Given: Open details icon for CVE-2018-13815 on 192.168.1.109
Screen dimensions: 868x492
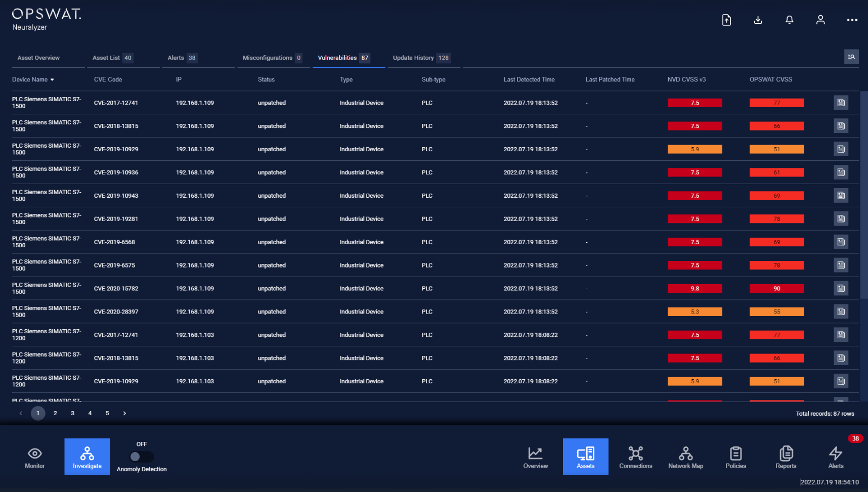Looking at the screenshot, I should pos(841,126).
